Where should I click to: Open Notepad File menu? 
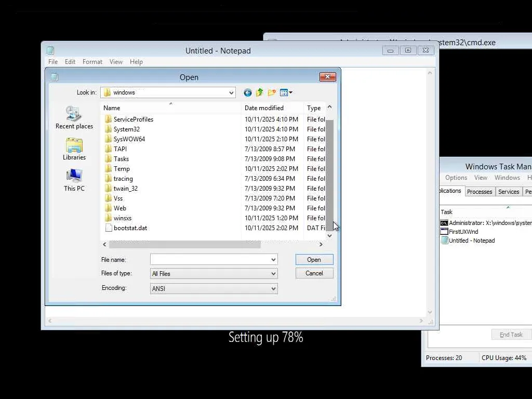pos(53,62)
